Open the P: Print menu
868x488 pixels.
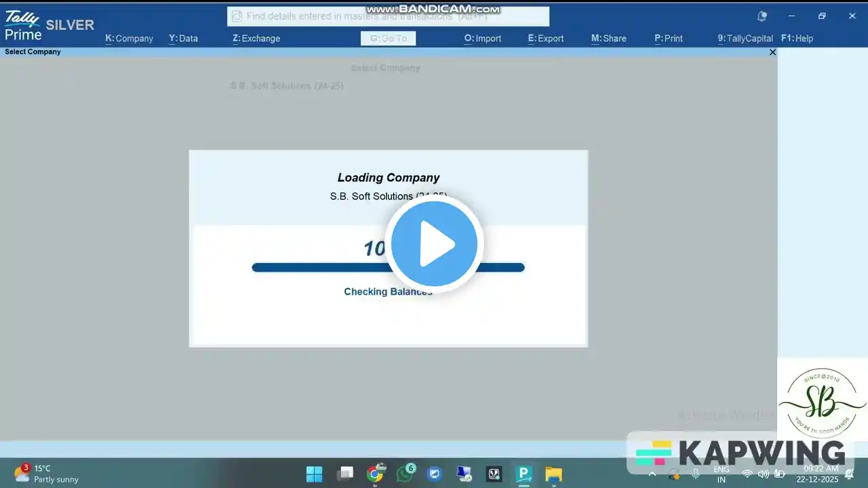click(x=669, y=39)
